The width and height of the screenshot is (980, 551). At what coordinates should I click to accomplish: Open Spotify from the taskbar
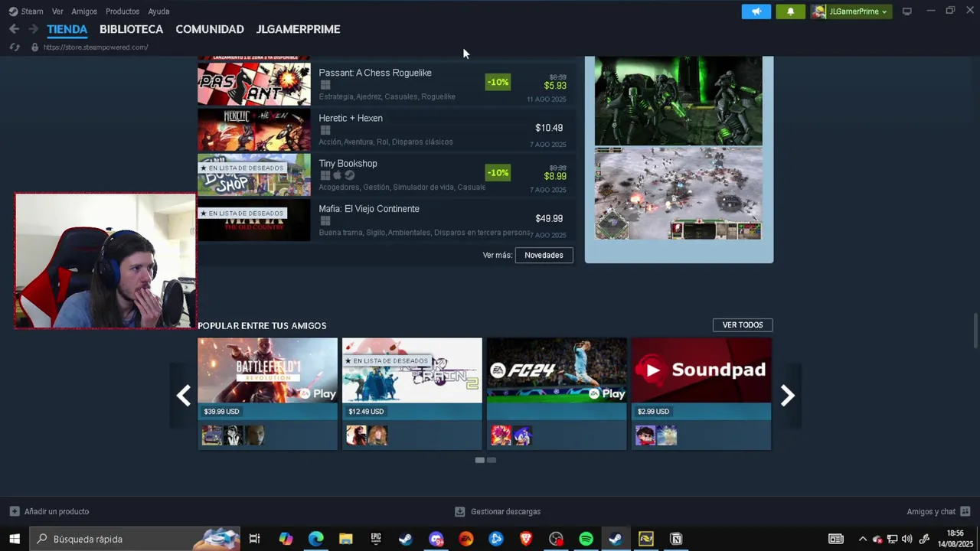(586, 539)
